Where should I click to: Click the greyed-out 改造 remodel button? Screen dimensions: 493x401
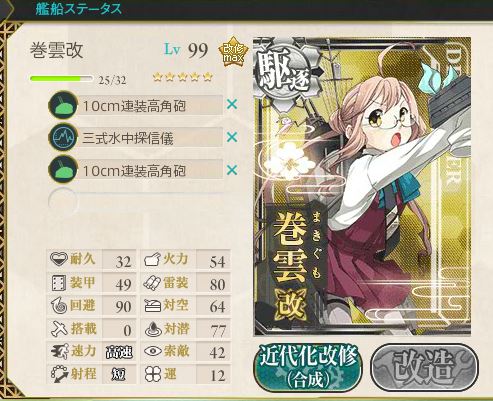coord(424,367)
